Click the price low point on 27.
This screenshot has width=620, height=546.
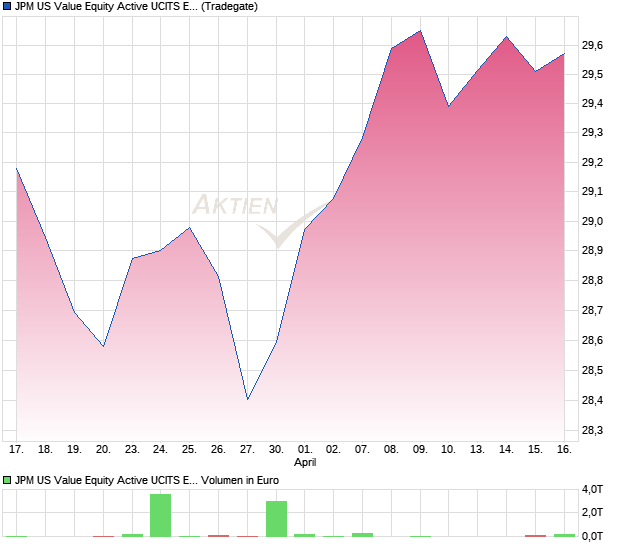click(248, 399)
